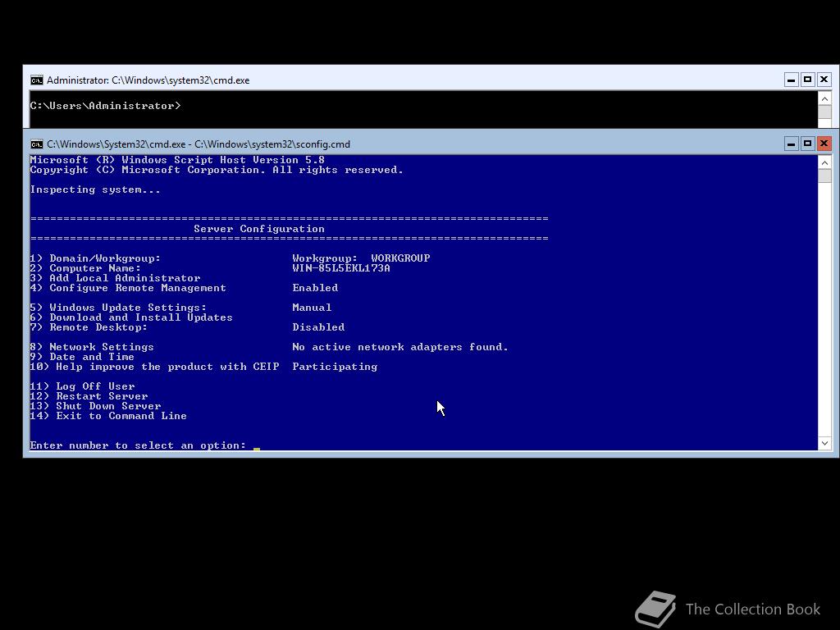Viewport: 840px width, 630px height.
Task: Click '13) Shut Down Server' line
Action: point(95,405)
